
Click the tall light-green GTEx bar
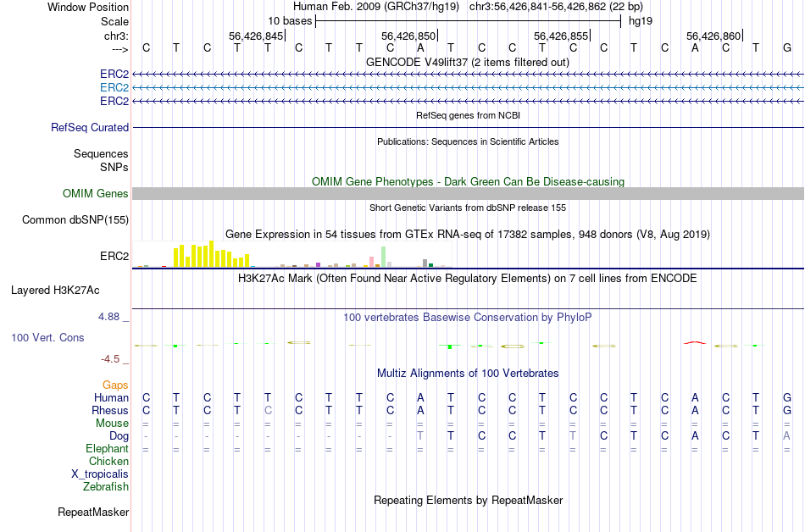pyautogui.click(x=384, y=257)
